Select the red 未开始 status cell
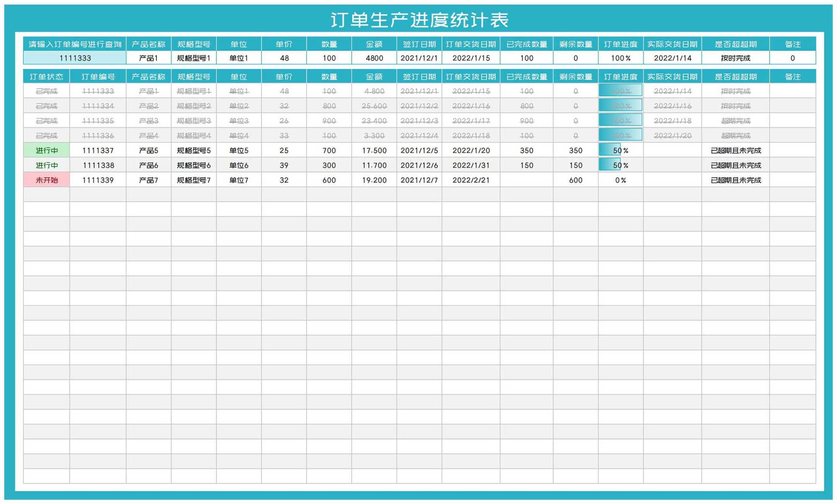Screen dimensions: 837x504 47,180
